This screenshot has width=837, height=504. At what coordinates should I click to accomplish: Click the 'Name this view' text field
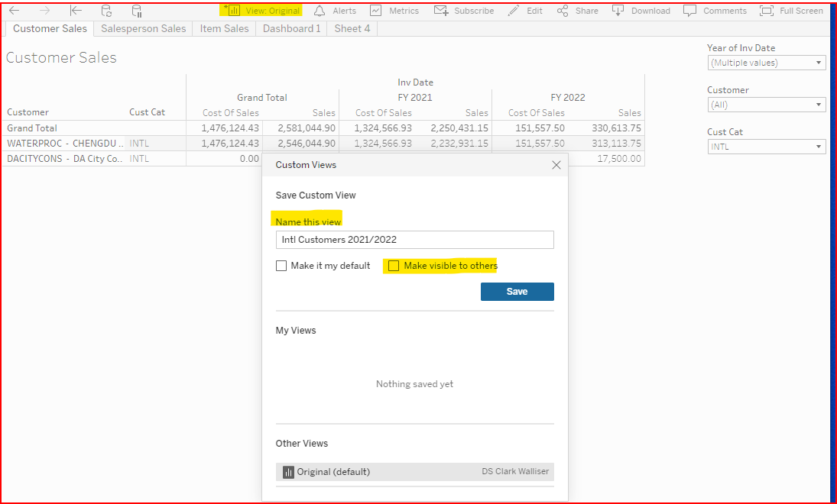[414, 240]
